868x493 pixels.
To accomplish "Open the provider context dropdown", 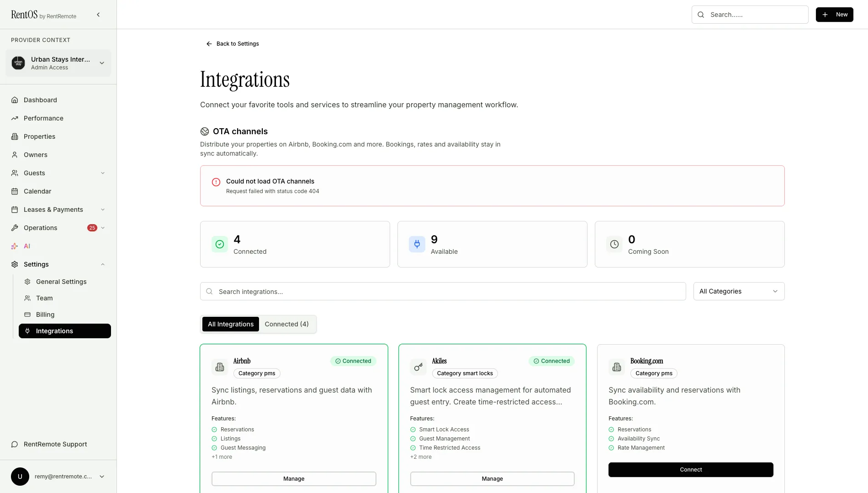I will pos(58,63).
